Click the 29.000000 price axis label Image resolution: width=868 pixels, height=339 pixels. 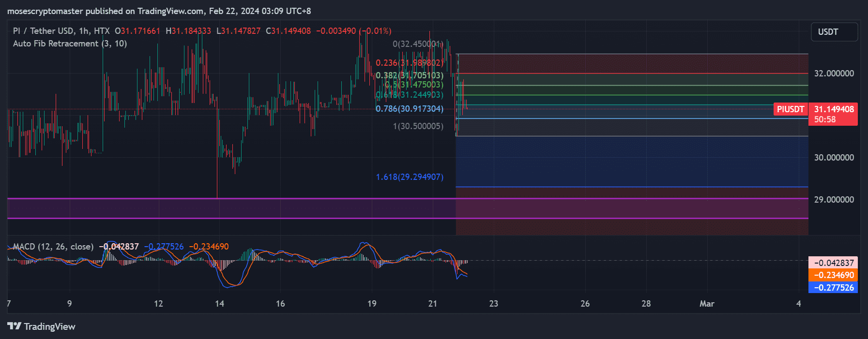point(834,200)
